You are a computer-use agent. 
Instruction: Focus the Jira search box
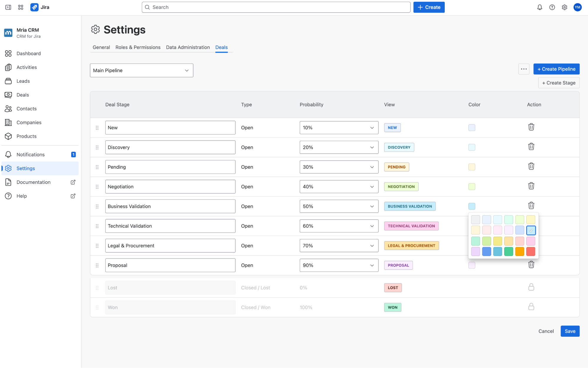pyautogui.click(x=276, y=7)
